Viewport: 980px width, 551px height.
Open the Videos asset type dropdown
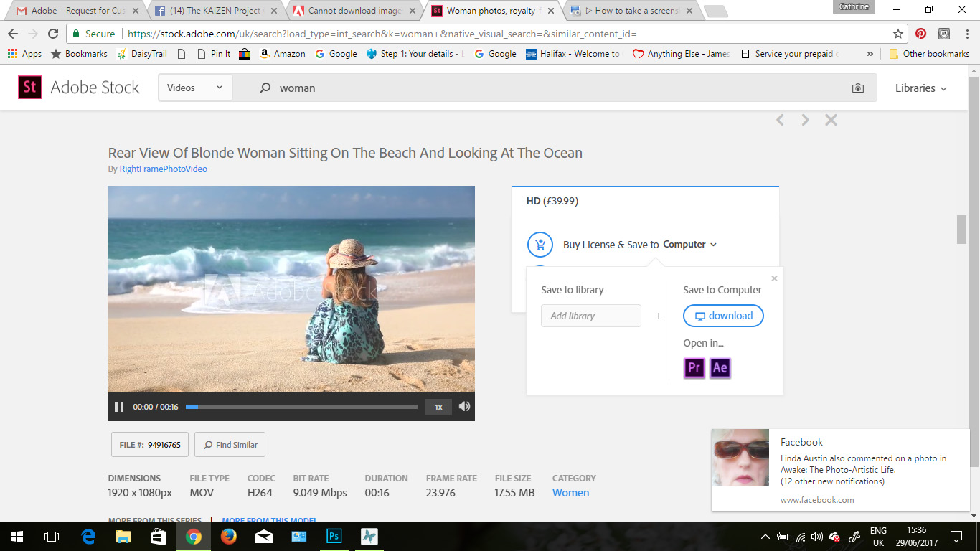point(195,88)
